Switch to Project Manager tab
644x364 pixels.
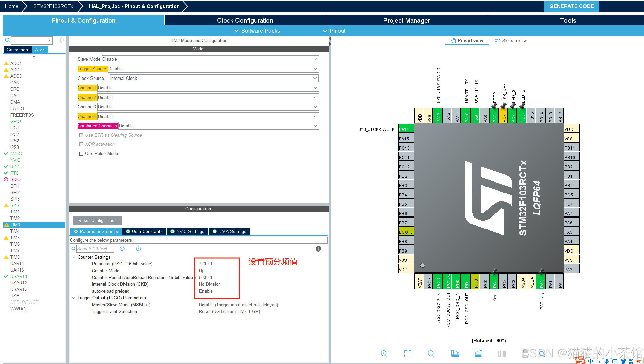pos(407,20)
